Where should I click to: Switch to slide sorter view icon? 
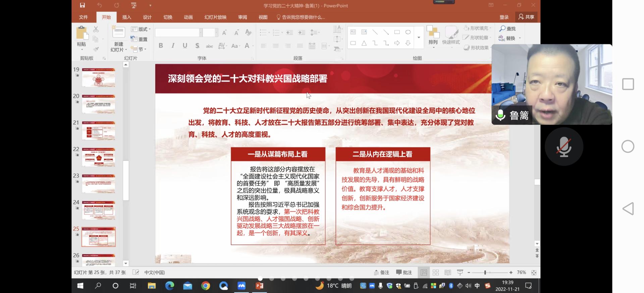coord(436,273)
